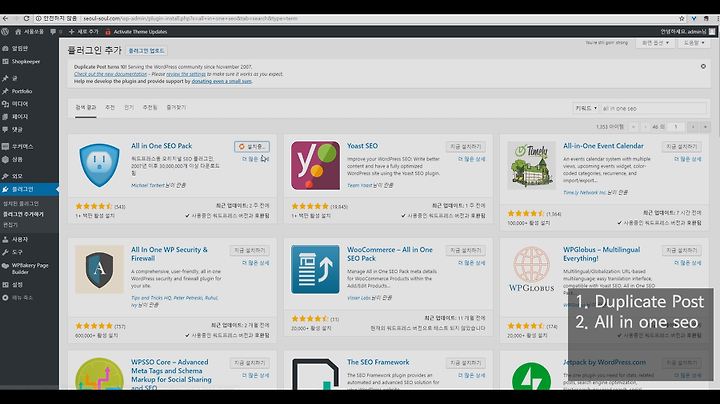Click the installing button for All in One SEO Pack
Viewport: 720px width, 404px height.
(x=252, y=146)
